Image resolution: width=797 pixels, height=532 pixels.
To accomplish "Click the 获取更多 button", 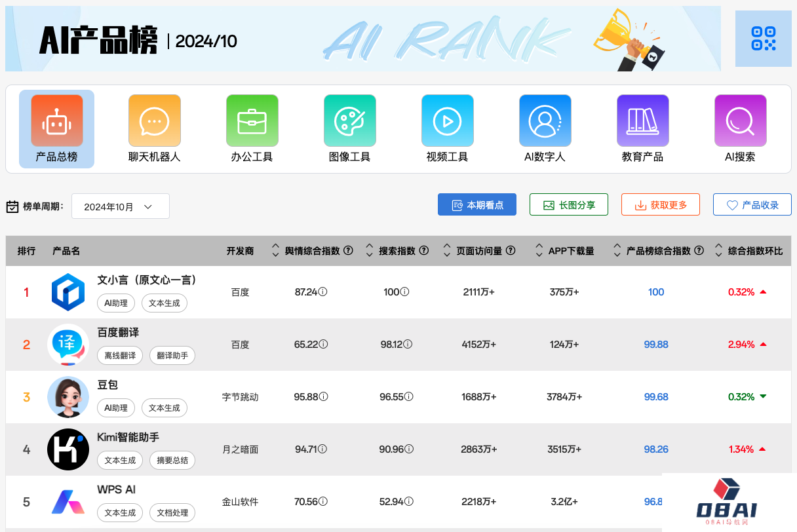I will click(660, 204).
